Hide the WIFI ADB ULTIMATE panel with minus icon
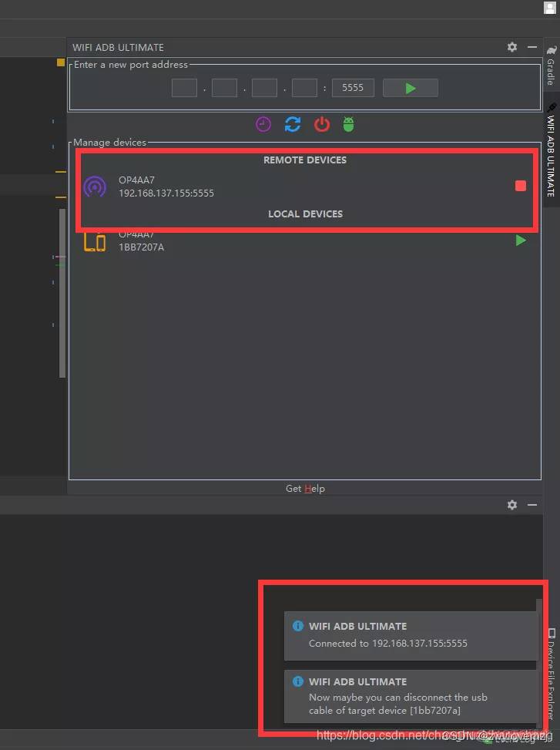 point(532,47)
